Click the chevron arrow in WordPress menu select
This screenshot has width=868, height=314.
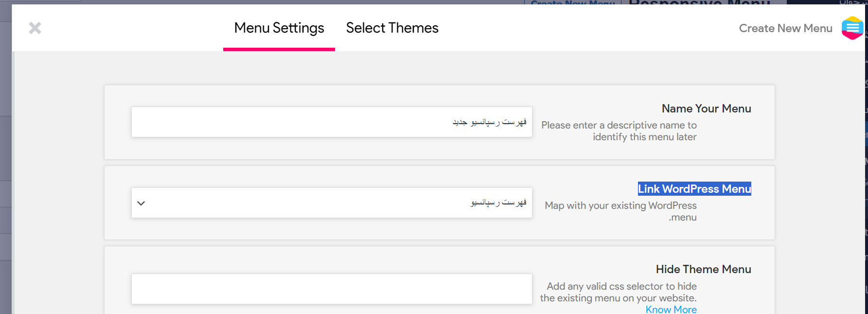pyautogui.click(x=141, y=203)
